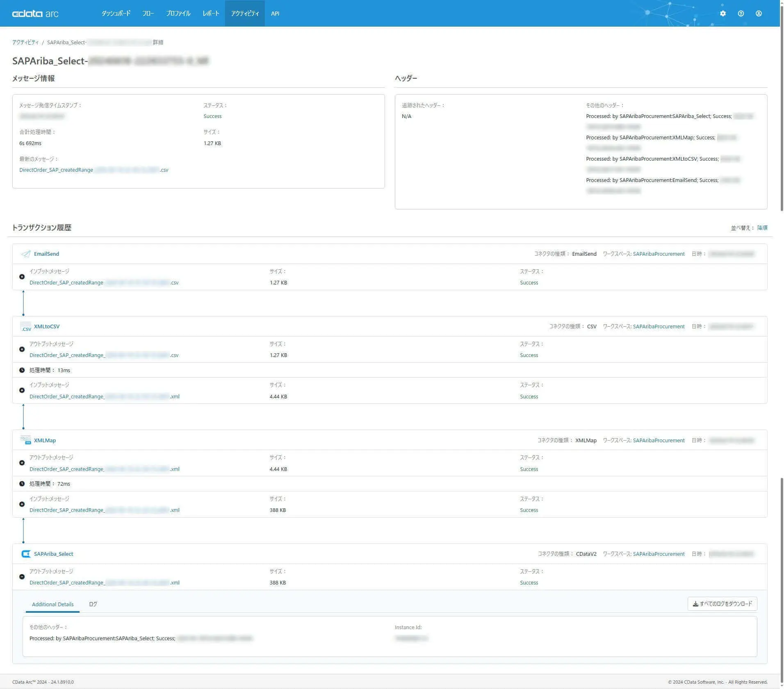Open the settings gear icon
This screenshot has width=784, height=689.
722,14
